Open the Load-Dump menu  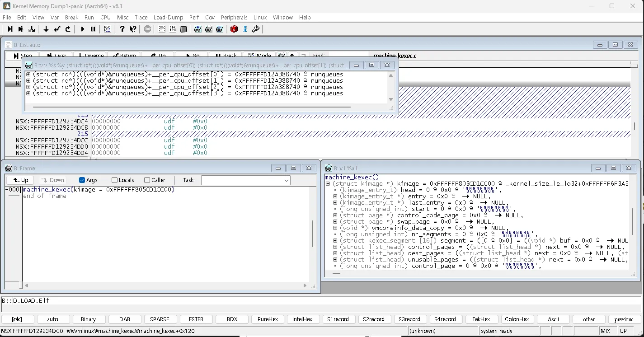tap(168, 18)
